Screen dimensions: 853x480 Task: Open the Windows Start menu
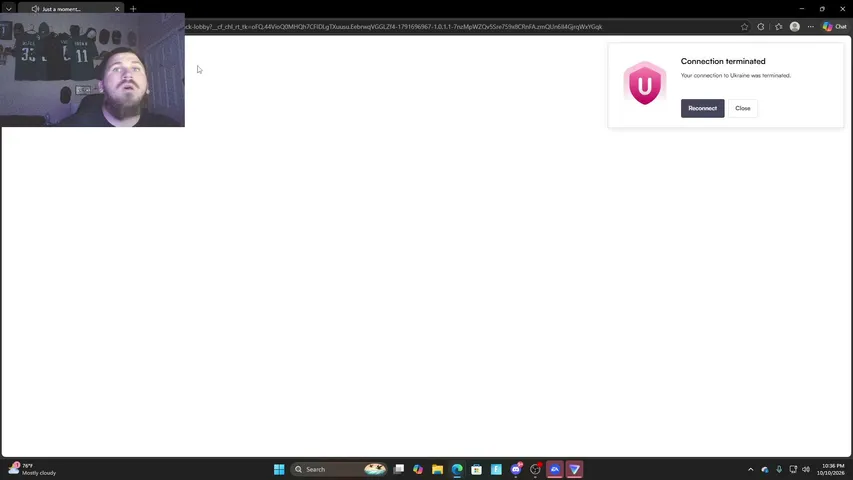[x=279, y=469]
